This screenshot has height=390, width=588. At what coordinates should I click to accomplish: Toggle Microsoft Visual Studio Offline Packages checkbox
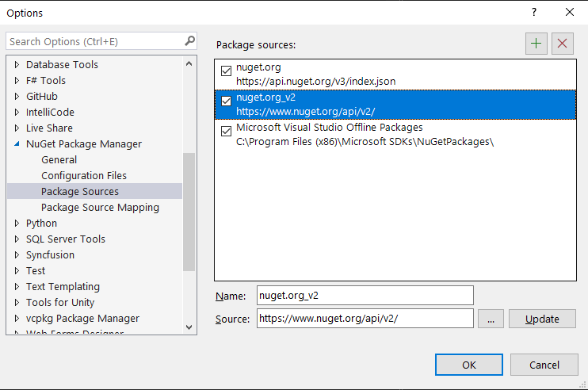click(227, 132)
